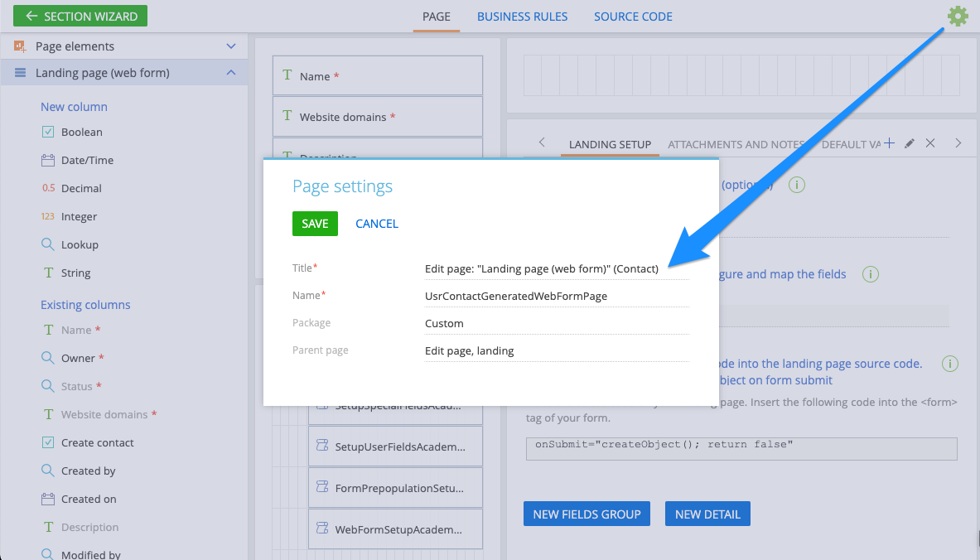Select the FormPrepopulationSetu module item
The width and height of the screenshot is (980, 560).
click(x=395, y=487)
